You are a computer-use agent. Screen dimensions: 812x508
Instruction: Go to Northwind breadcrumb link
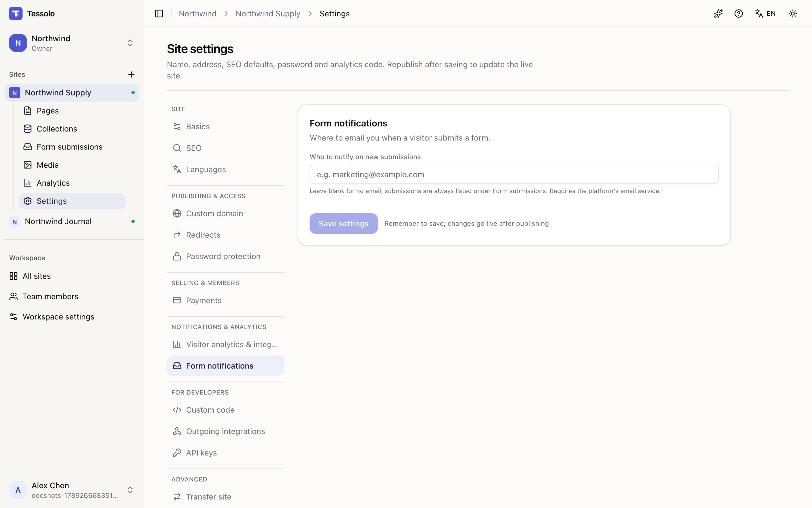click(198, 14)
